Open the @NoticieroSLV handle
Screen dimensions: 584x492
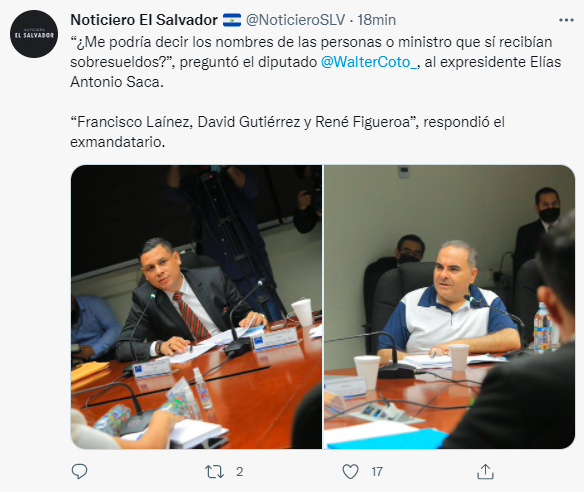[x=295, y=20]
